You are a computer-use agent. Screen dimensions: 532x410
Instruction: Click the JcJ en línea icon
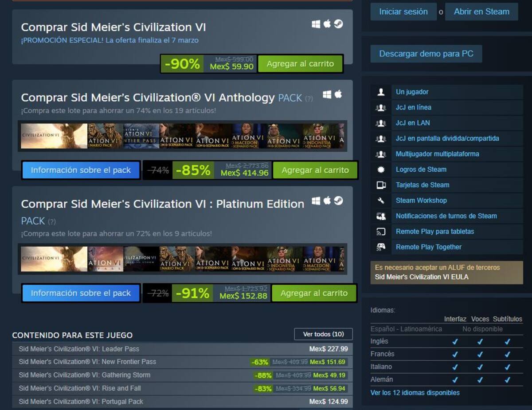click(381, 107)
